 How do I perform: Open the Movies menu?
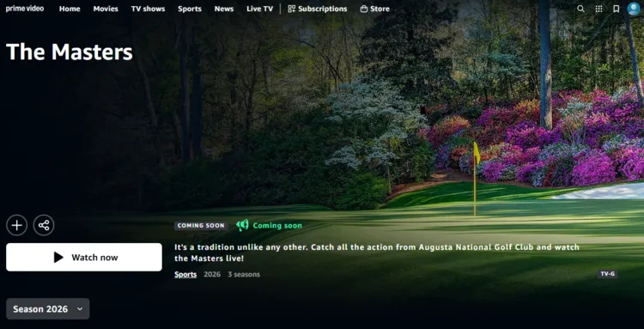(106, 9)
